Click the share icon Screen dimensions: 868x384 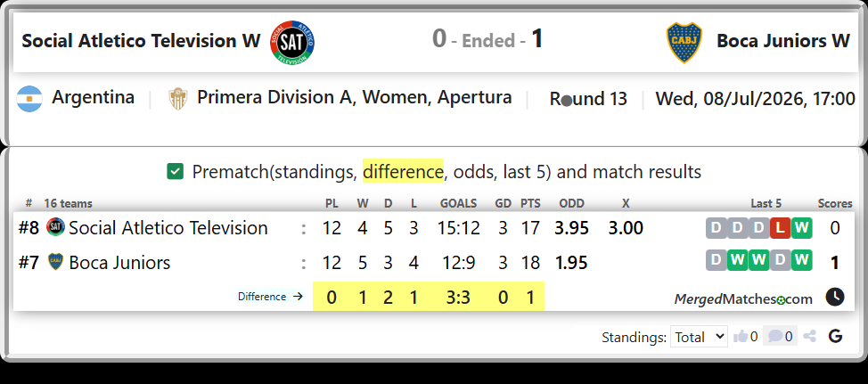[x=810, y=336]
